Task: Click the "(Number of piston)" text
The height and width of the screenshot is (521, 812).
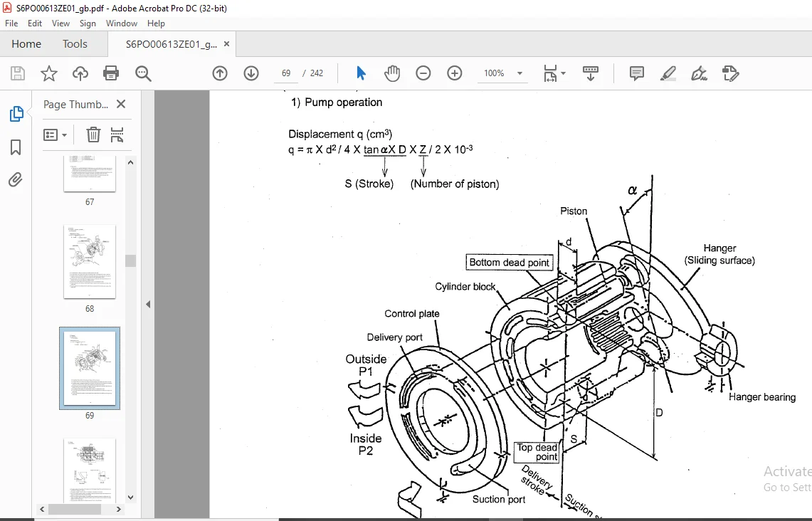Action: (455, 184)
